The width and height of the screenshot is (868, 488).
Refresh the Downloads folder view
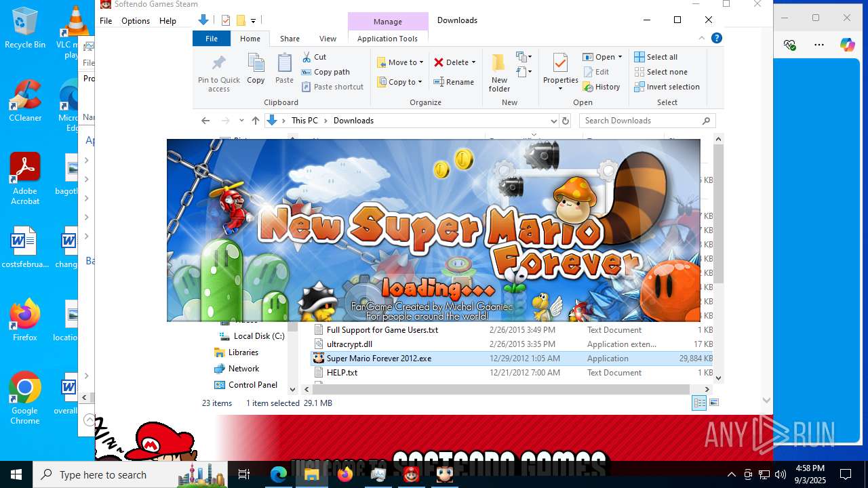click(566, 121)
